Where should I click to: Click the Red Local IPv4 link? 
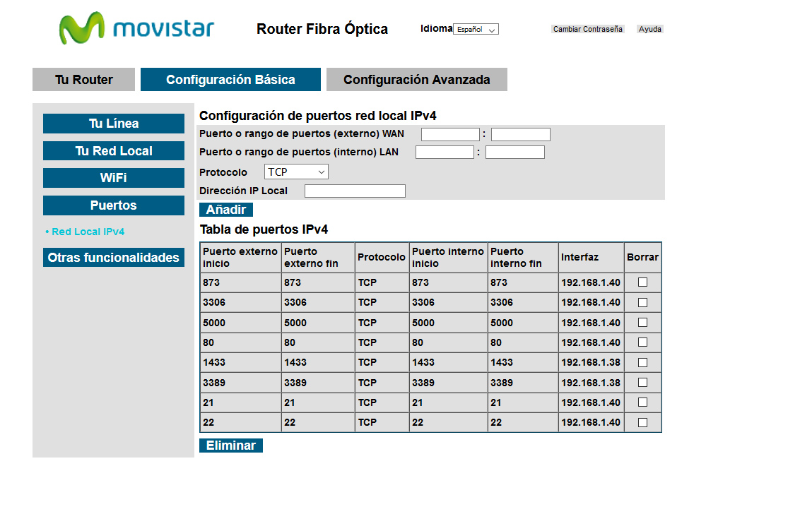(88, 232)
